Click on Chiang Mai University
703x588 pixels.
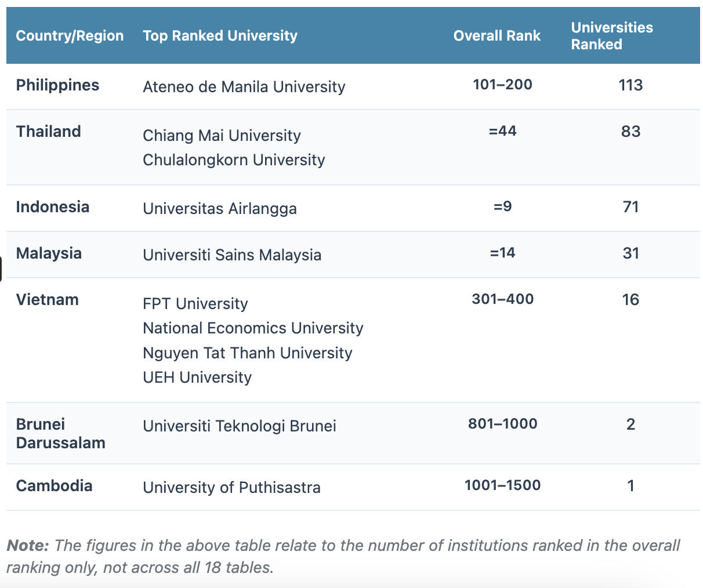pos(222,136)
